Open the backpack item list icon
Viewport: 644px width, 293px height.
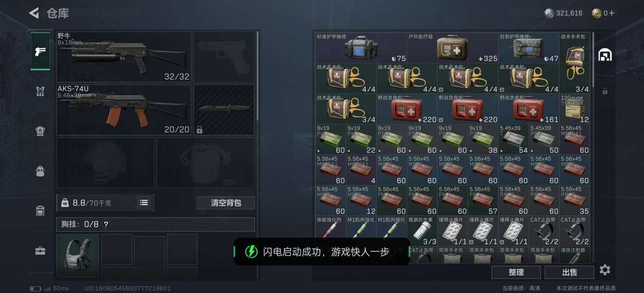coord(144,202)
